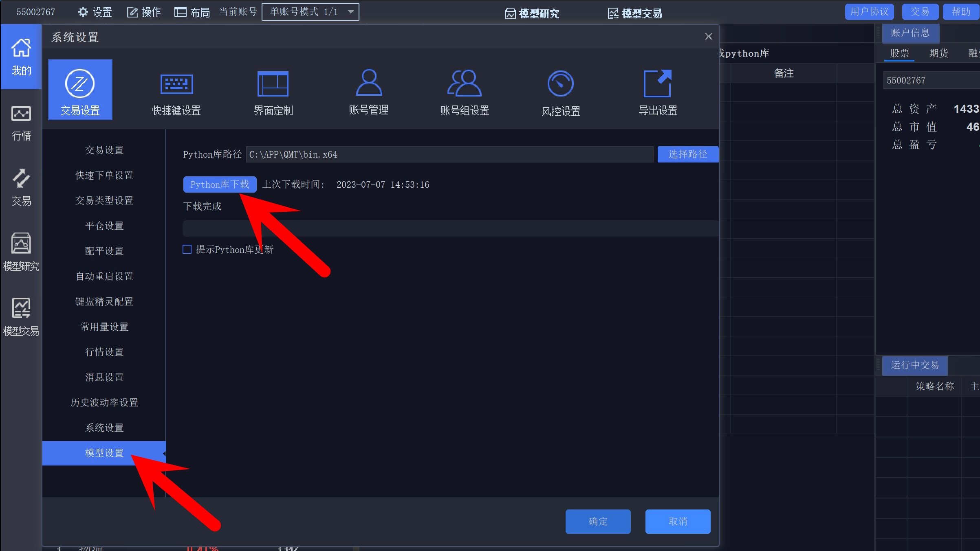Click the 确定 confirm button
This screenshot has height=551, width=980.
pos(597,521)
